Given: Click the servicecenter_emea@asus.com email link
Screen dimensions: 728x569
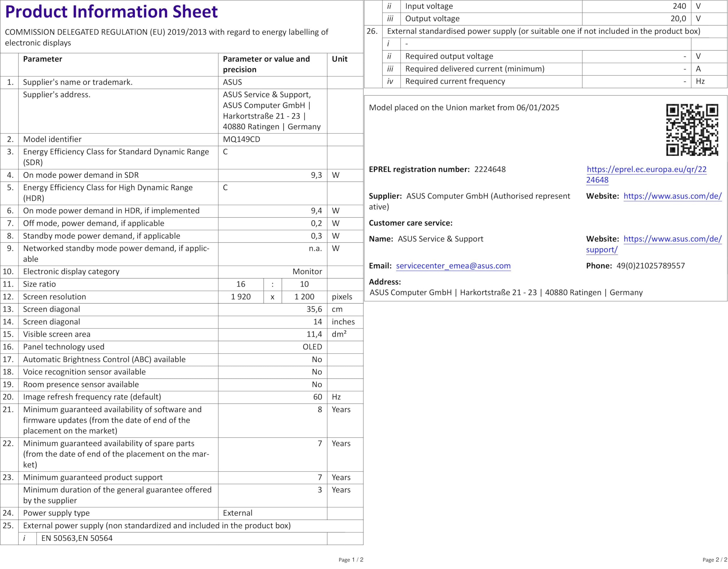Looking at the screenshot, I should click(x=453, y=265).
